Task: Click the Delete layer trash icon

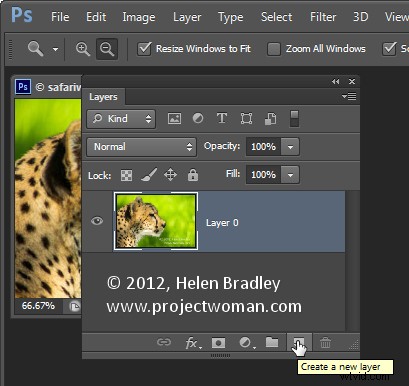Action: tap(325, 343)
